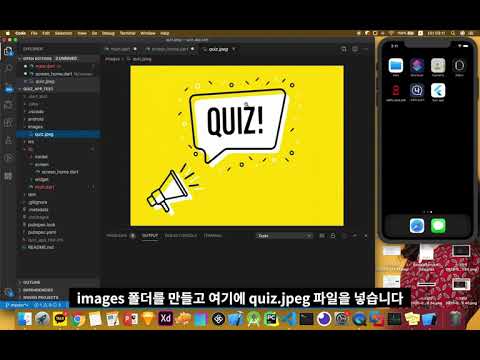Close the bottom panel with the X icon

tap(366, 236)
